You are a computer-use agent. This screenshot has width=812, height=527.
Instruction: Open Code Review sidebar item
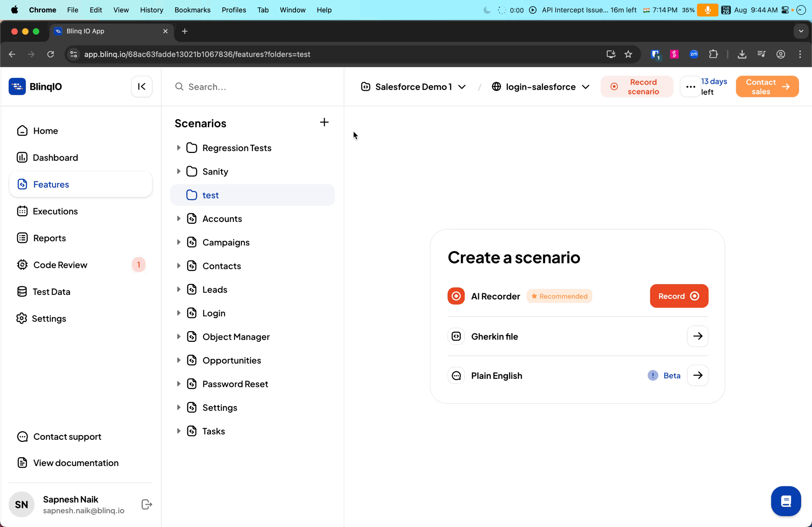tap(60, 265)
